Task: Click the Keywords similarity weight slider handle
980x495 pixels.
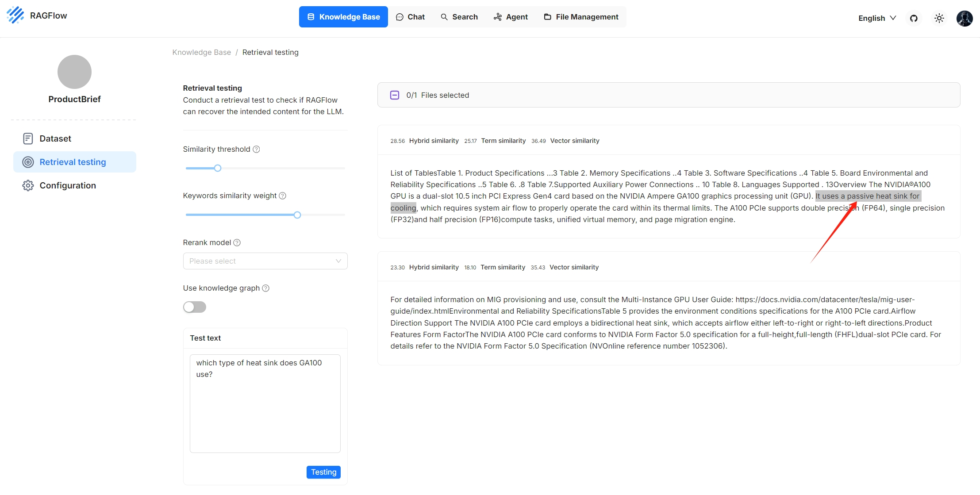Action: [x=297, y=215]
